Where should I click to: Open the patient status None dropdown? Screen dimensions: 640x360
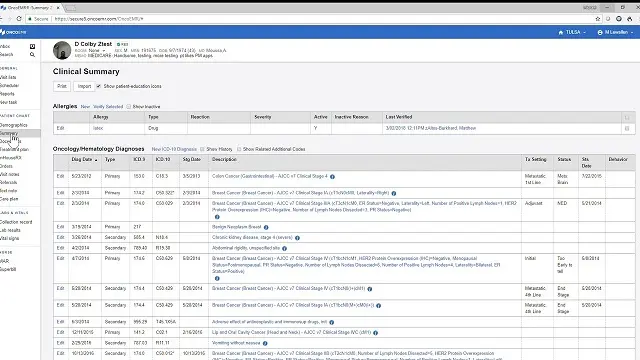coord(96,50)
